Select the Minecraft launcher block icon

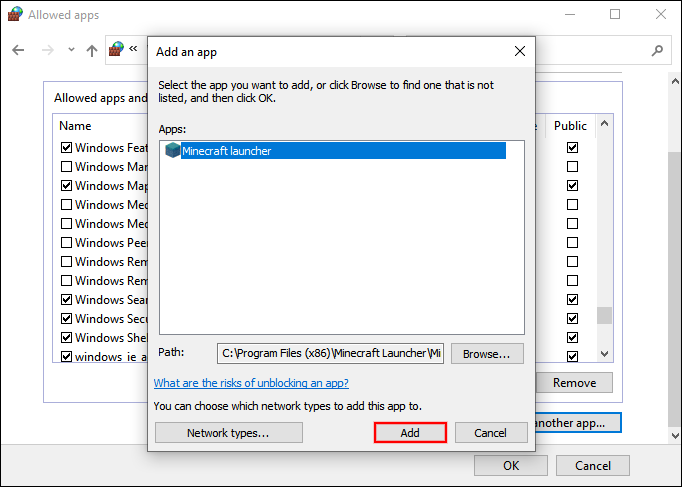coord(172,151)
